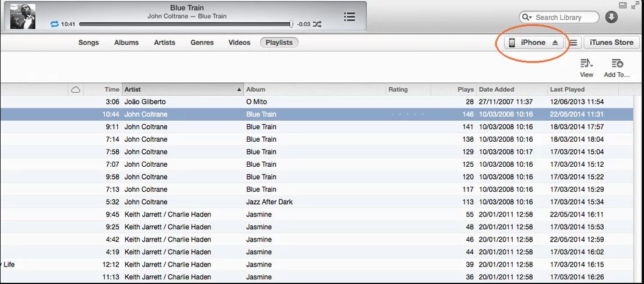Select the John Coltrane track lasting 7:13
Screen dimensions: 644x284
point(316,190)
